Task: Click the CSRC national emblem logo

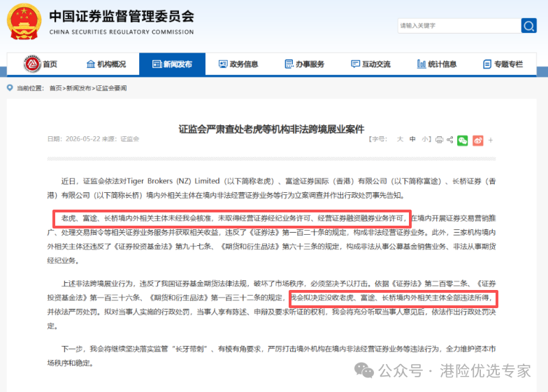Action: pos(24,22)
